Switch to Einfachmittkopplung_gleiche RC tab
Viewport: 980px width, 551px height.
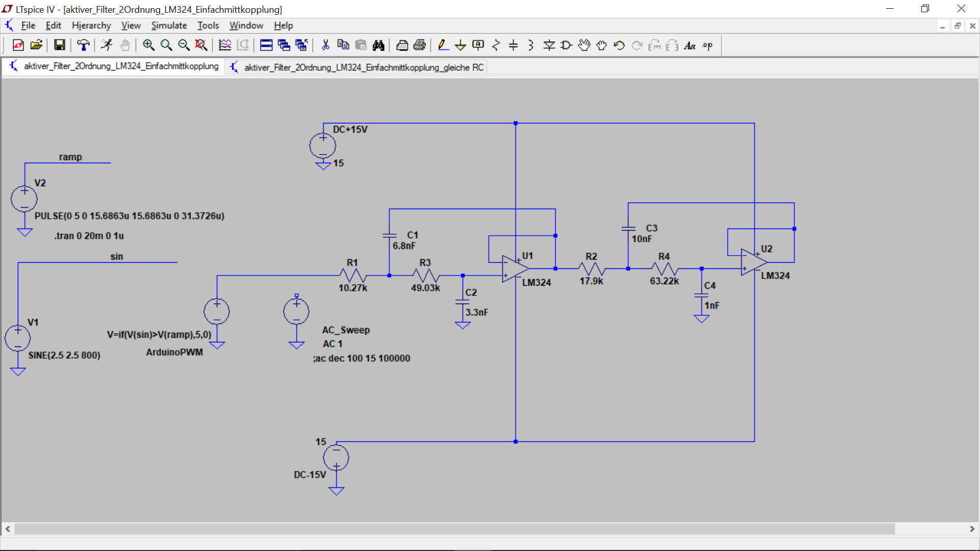coord(356,67)
